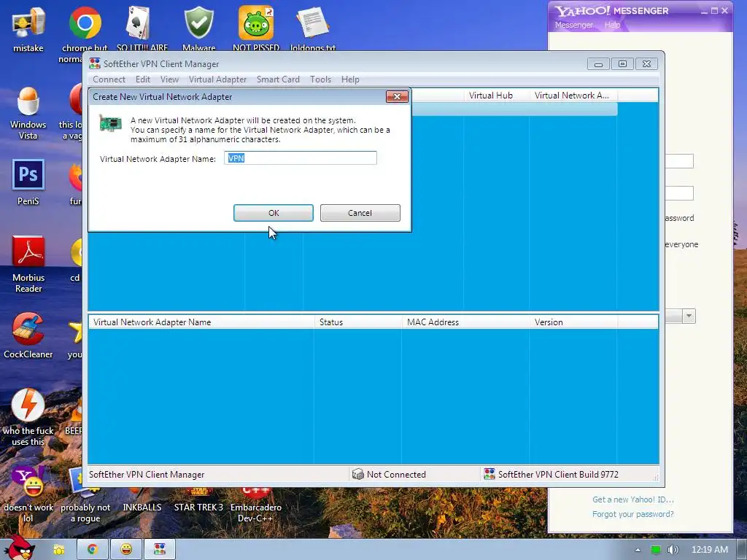Expand the Yahoo Messenger dropdown arrow
This screenshot has height=560, width=747.
(x=689, y=316)
